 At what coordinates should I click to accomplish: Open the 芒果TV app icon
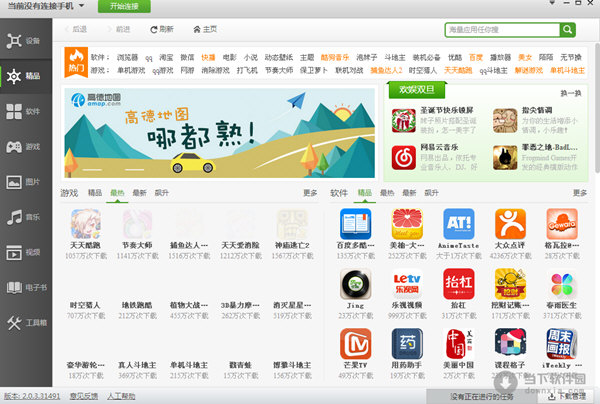point(355,344)
